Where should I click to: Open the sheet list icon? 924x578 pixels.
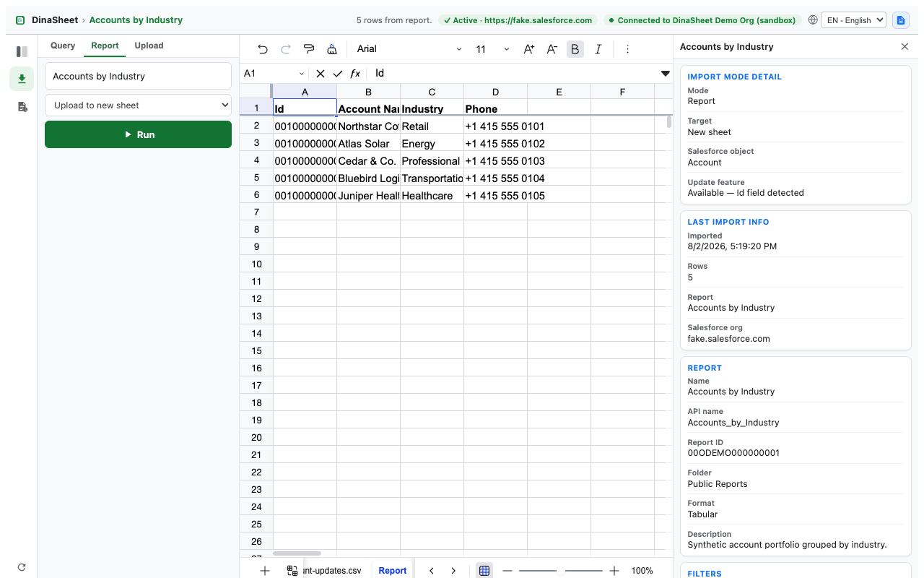tap(292, 571)
